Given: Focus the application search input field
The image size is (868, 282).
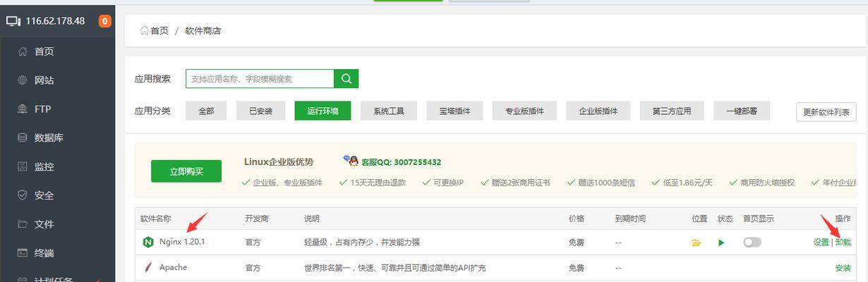Looking at the screenshot, I should pyautogui.click(x=260, y=79).
